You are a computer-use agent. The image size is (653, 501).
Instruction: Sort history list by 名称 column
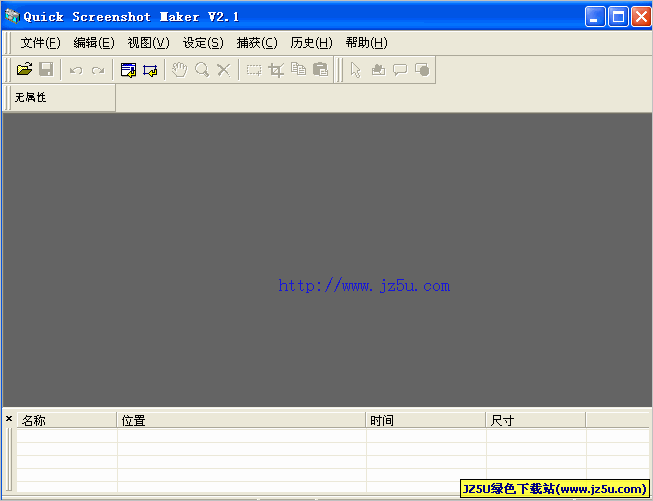tap(67, 420)
